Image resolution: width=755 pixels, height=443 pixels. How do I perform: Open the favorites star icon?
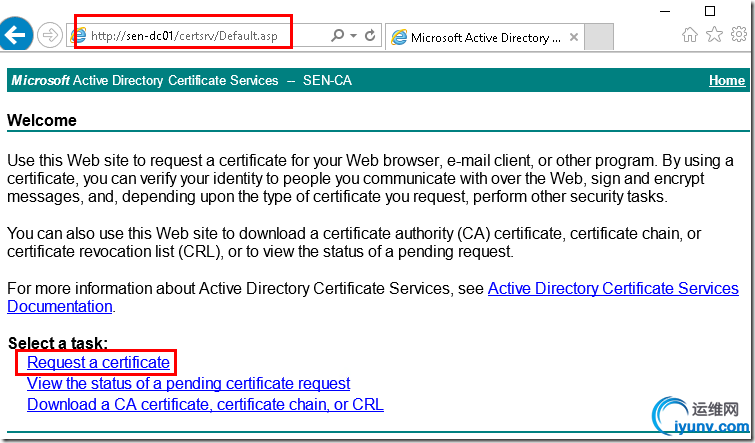click(x=714, y=35)
